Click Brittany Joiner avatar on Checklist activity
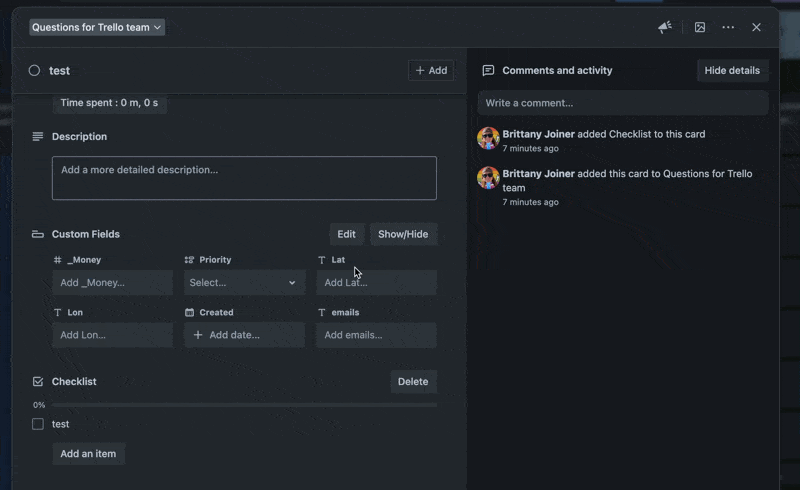This screenshot has height=490, width=800. coord(488,138)
